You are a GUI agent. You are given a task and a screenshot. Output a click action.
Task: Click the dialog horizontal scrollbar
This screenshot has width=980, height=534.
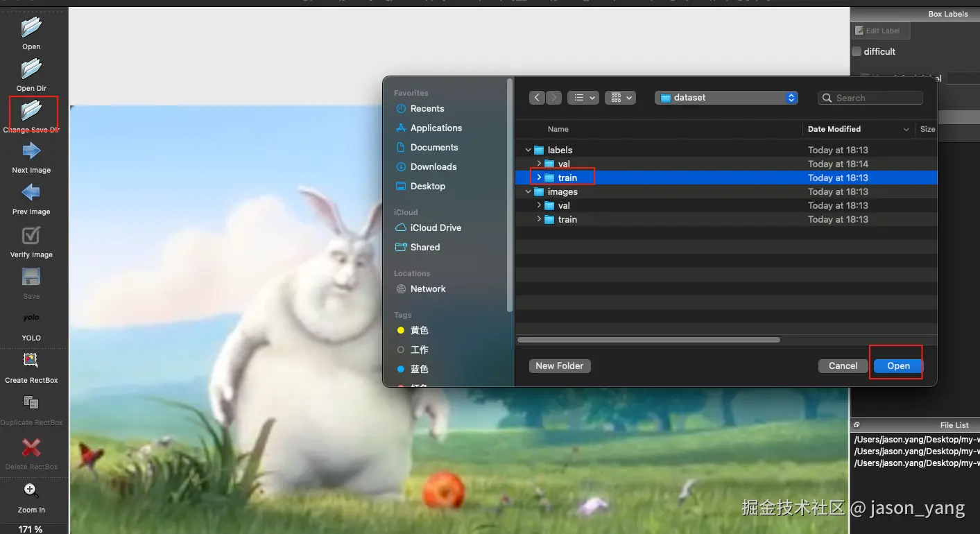(648, 340)
